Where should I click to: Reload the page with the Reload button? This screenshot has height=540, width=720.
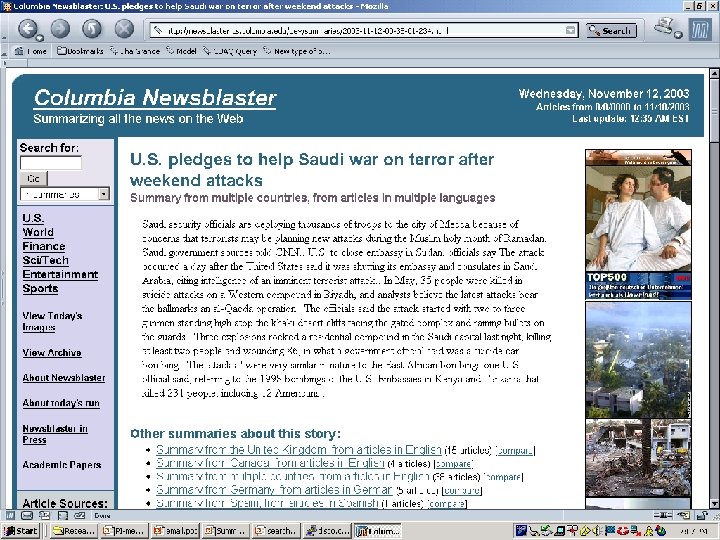pyautogui.click(x=92, y=29)
